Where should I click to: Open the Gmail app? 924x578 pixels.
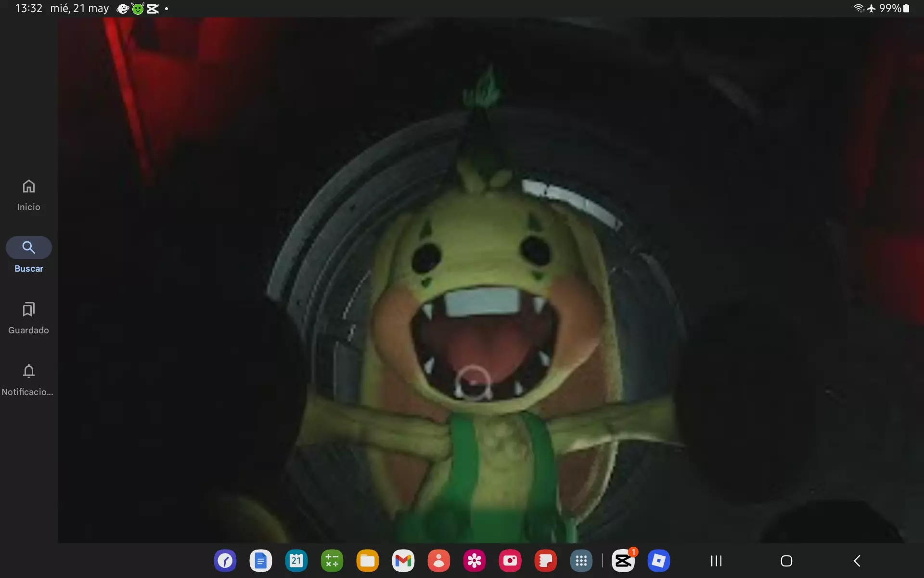click(403, 561)
